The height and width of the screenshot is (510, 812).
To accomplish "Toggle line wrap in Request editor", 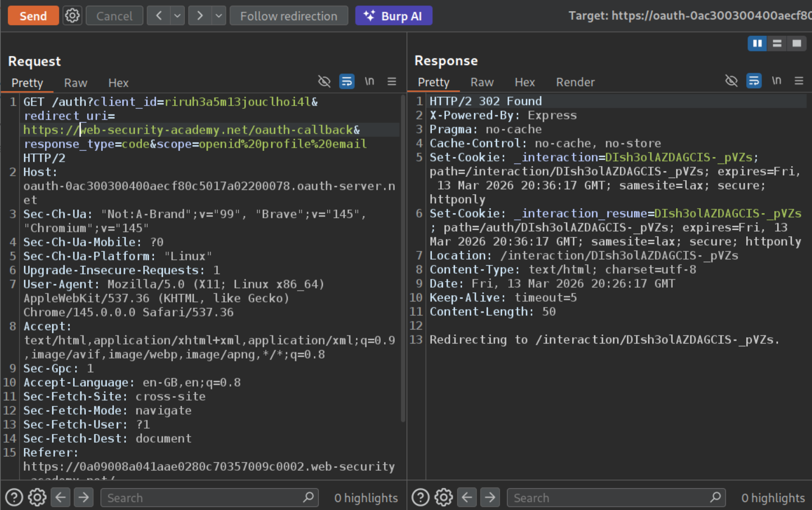I will (x=346, y=82).
